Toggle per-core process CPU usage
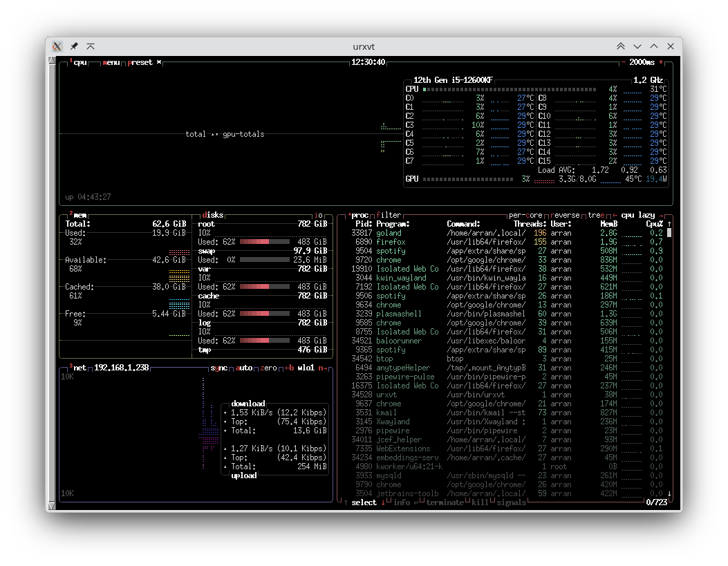This screenshot has height=566, width=728. click(x=525, y=215)
